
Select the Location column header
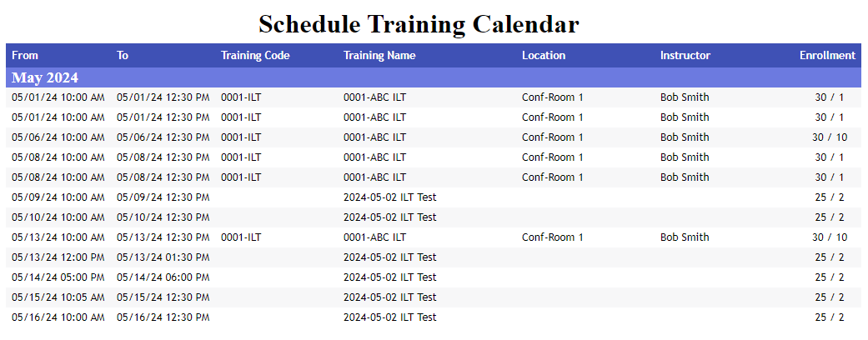pyautogui.click(x=544, y=56)
